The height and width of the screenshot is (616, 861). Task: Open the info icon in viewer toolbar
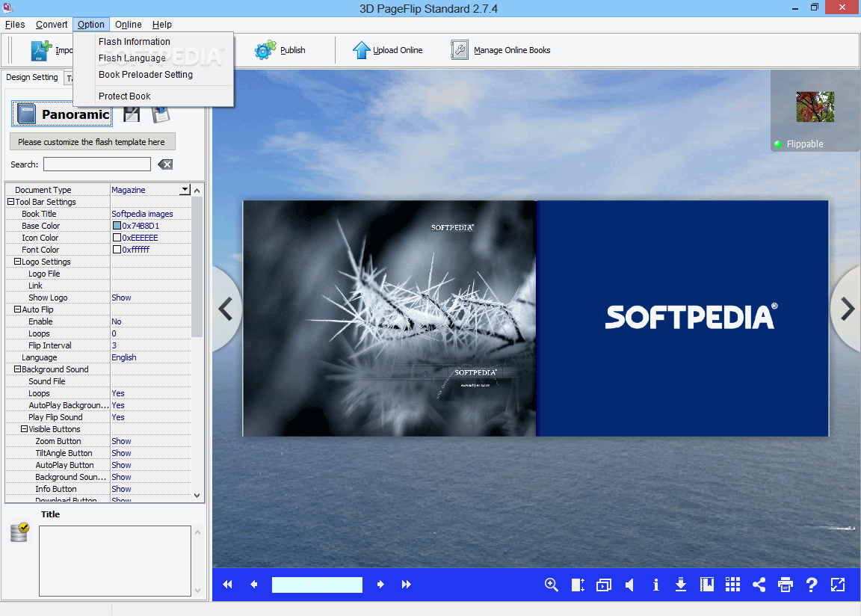[655, 585]
